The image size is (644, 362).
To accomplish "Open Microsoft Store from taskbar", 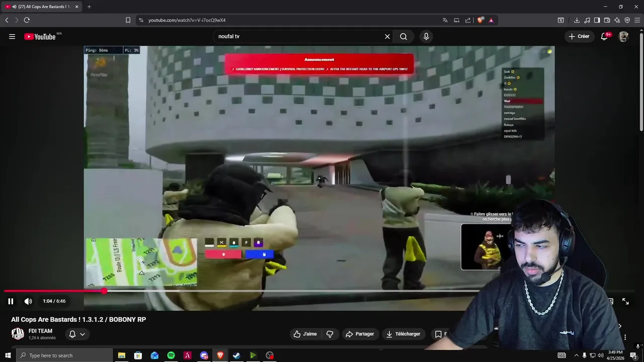I will tap(138, 355).
